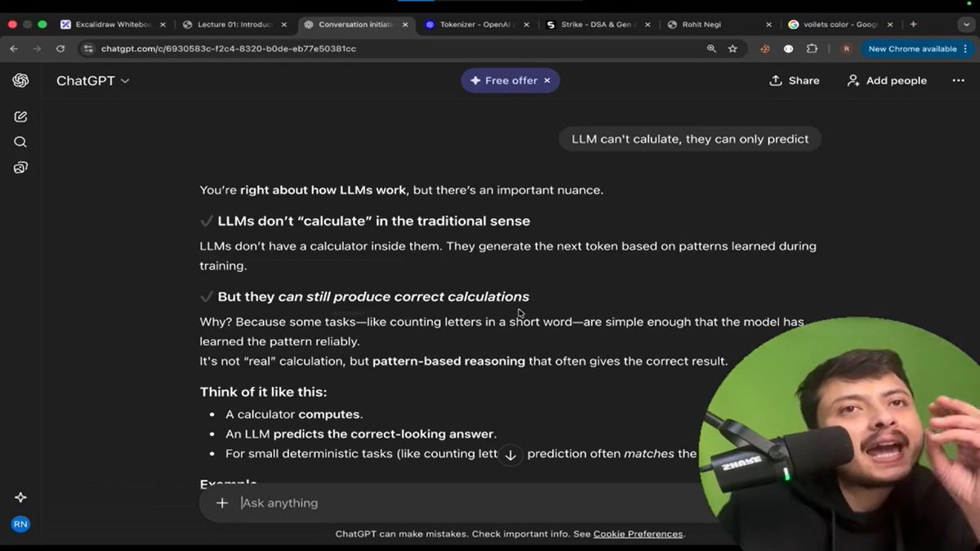Click the zoom magnifier icon in the address bar
The height and width of the screenshot is (551, 980).
[712, 49]
